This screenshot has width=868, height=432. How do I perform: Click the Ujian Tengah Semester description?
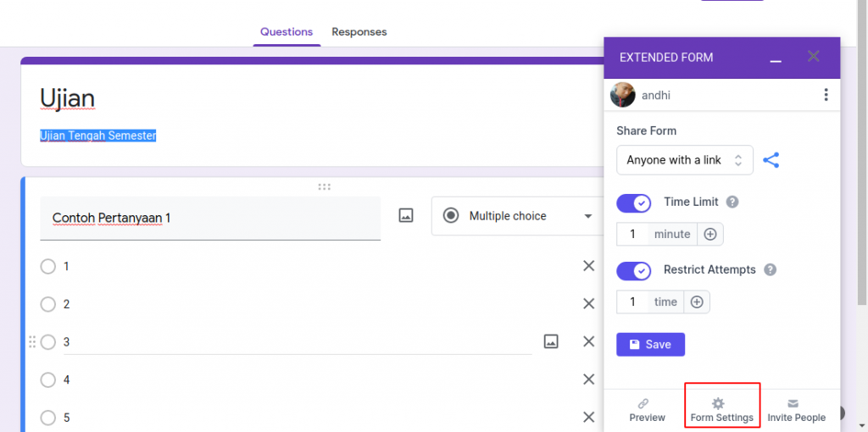click(98, 136)
